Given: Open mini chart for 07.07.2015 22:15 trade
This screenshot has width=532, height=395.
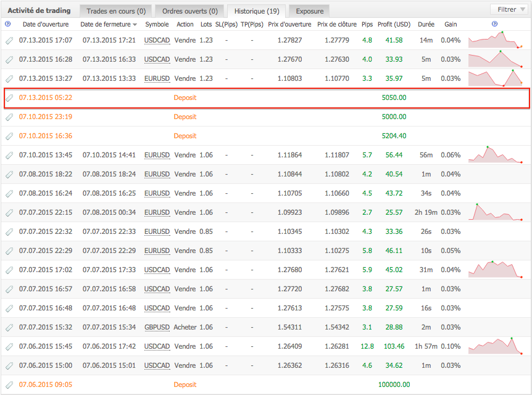Looking at the screenshot, I should 496,212.
